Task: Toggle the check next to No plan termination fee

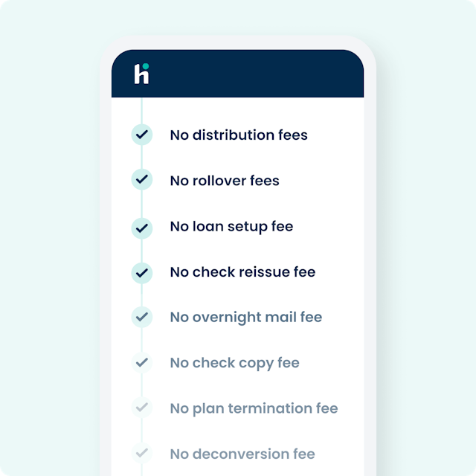Action: tap(141, 408)
